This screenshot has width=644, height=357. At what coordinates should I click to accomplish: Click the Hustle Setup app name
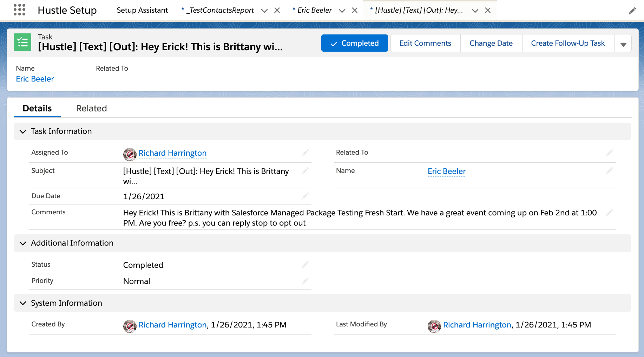click(x=67, y=10)
